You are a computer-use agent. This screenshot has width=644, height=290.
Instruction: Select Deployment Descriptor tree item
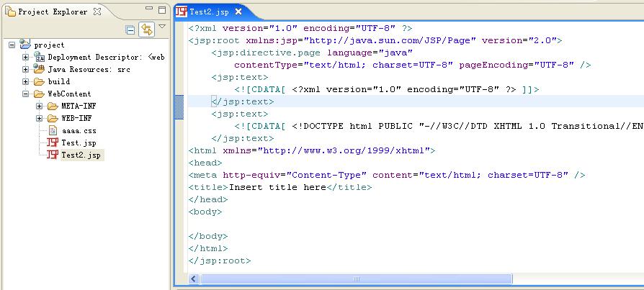106,57
